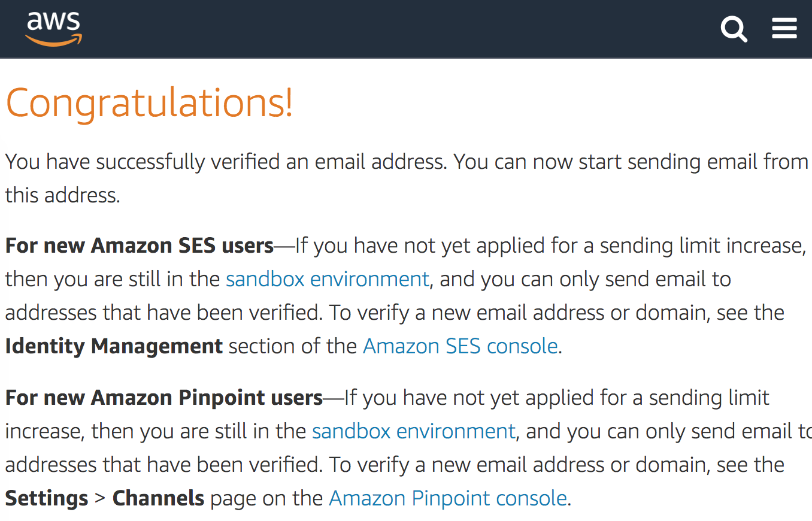This screenshot has width=812, height=521.
Task: Open sandbox environment link in SES paragraph
Action: pos(328,279)
